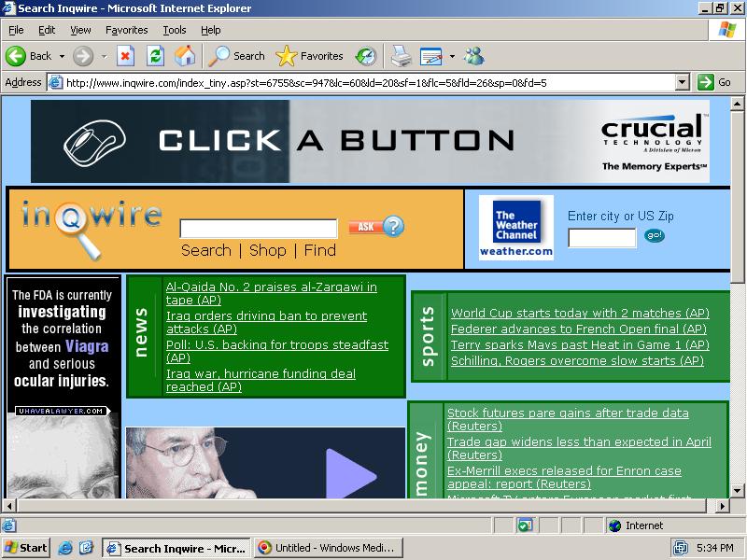Open the Windows Start menu
Viewport: 747px width, 560px height.
pyautogui.click(x=27, y=548)
